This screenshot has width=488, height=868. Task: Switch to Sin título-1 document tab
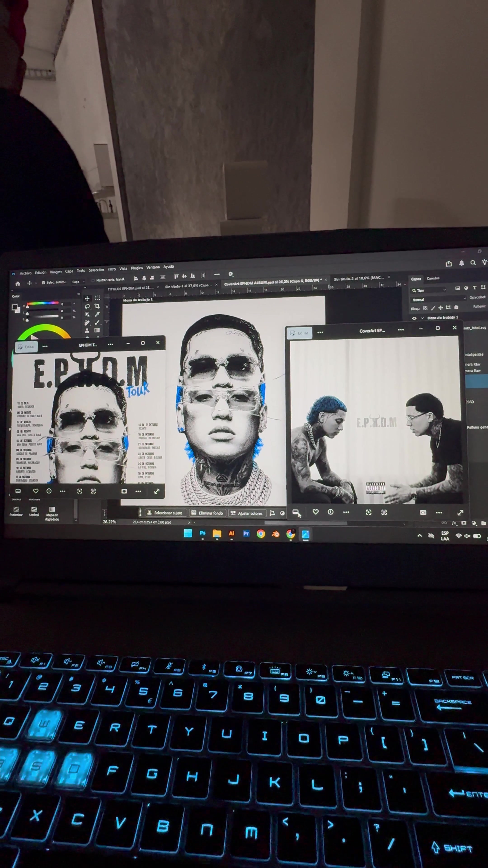pyautogui.click(x=188, y=286)
